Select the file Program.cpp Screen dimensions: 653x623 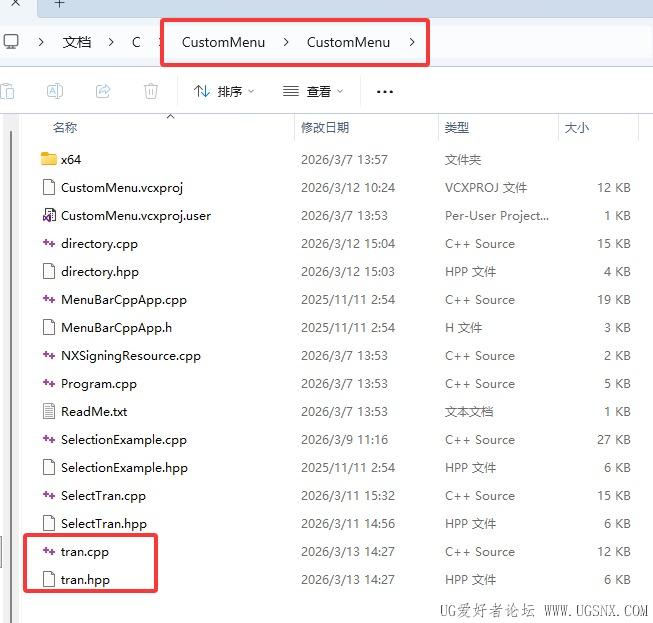[99, 384]
